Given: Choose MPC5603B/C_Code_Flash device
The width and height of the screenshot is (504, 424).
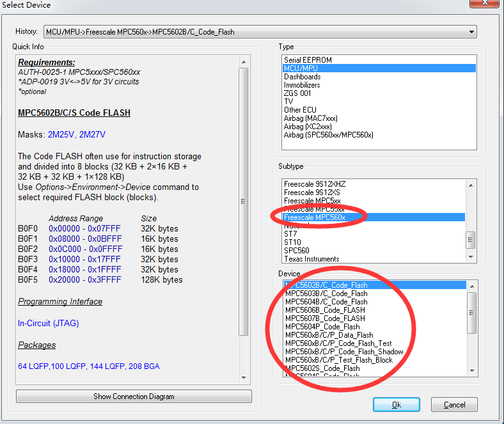Looking at the screenshot, I should 326,294.
